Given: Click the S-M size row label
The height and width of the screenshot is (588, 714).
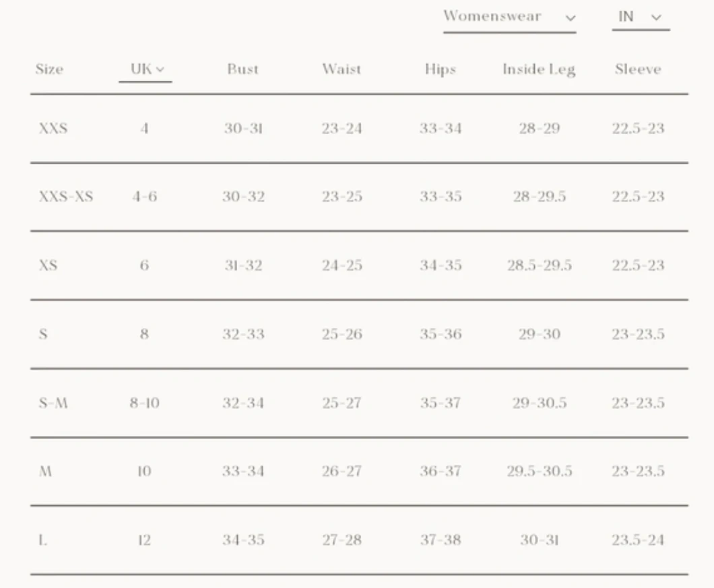Looking at the screenshot, I should 53,403.
